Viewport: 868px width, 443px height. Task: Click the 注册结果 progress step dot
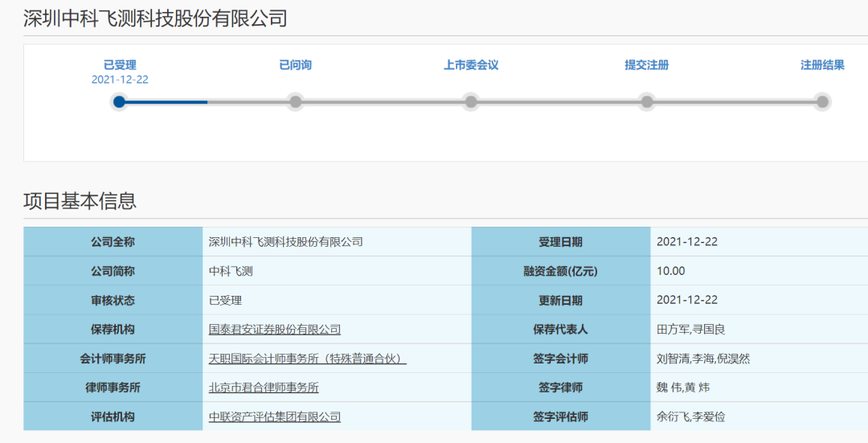click(823, 102)
